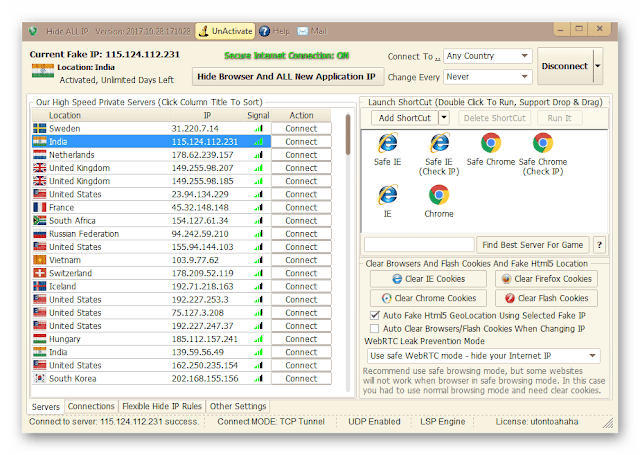This screenshot has width=640, height=455.
Task: Expand the Disconnect button arrow menu
Action: click(x=598, y=66)
